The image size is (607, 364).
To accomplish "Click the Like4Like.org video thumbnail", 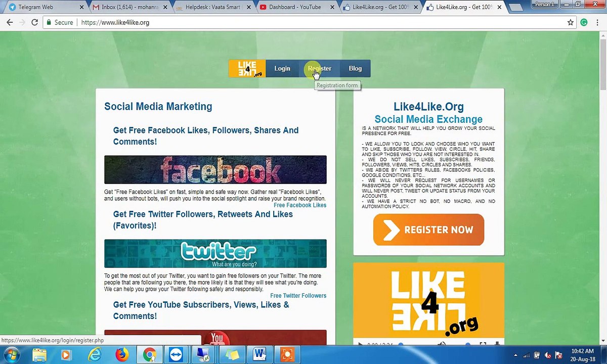I will (428, 300).
